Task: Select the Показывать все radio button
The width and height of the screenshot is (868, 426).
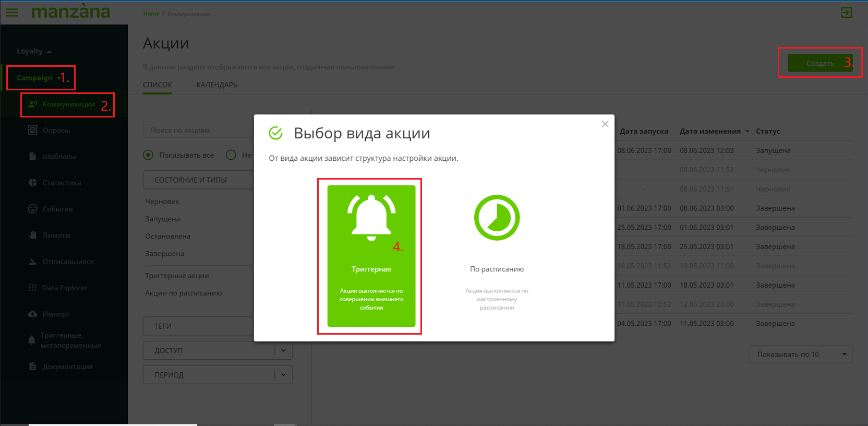Action: 149,155
